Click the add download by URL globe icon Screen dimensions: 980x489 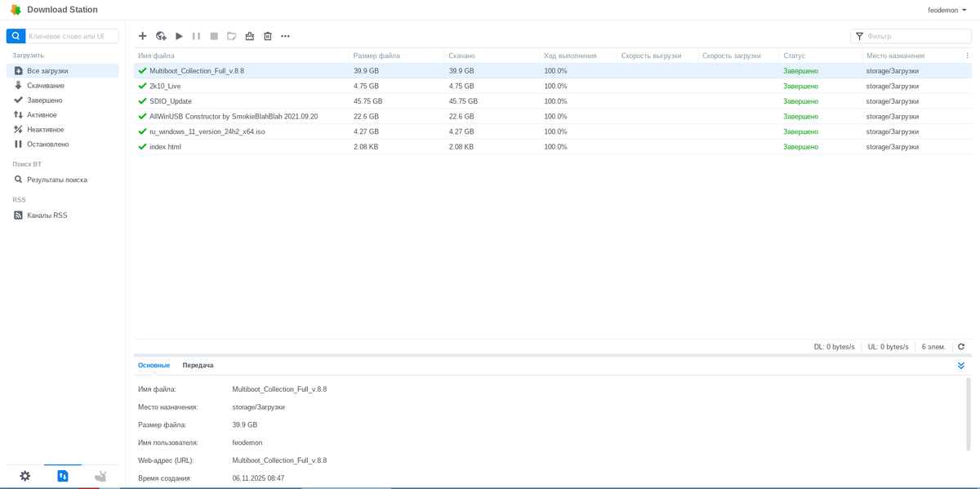click(x=161, y=36)
